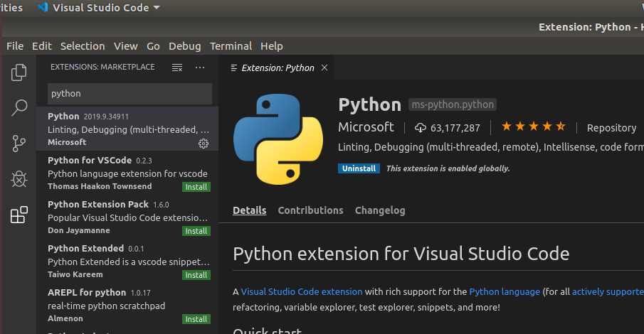The height and width of the screenshot is (334, 644).
Task: Switch to the Changelog tab
Action: (380, 210)
